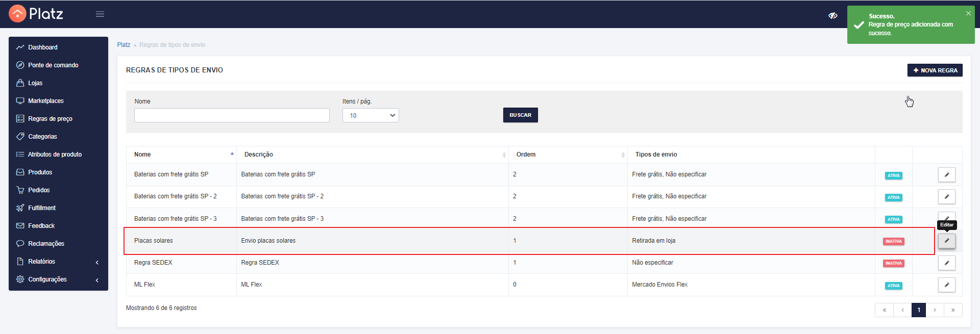Go to first page of results

[x=884, y=310]
